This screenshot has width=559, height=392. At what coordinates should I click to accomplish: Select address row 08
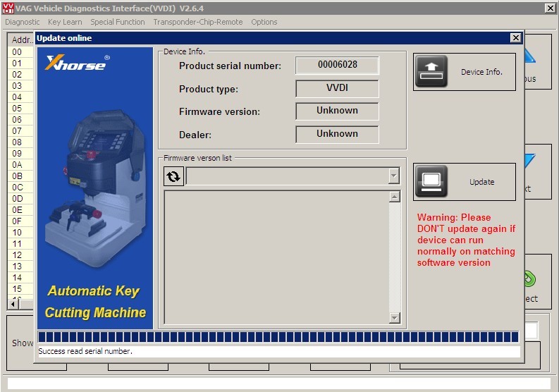20,142
